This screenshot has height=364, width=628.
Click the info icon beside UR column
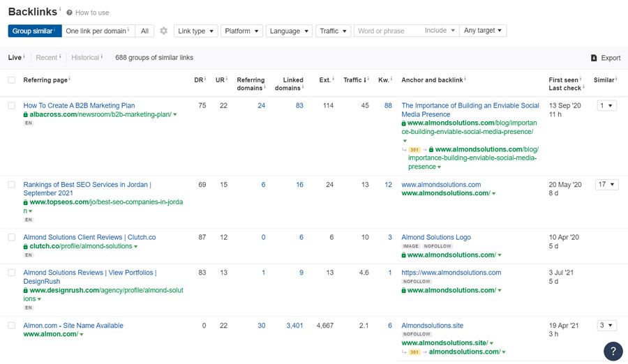pos(226,79)
